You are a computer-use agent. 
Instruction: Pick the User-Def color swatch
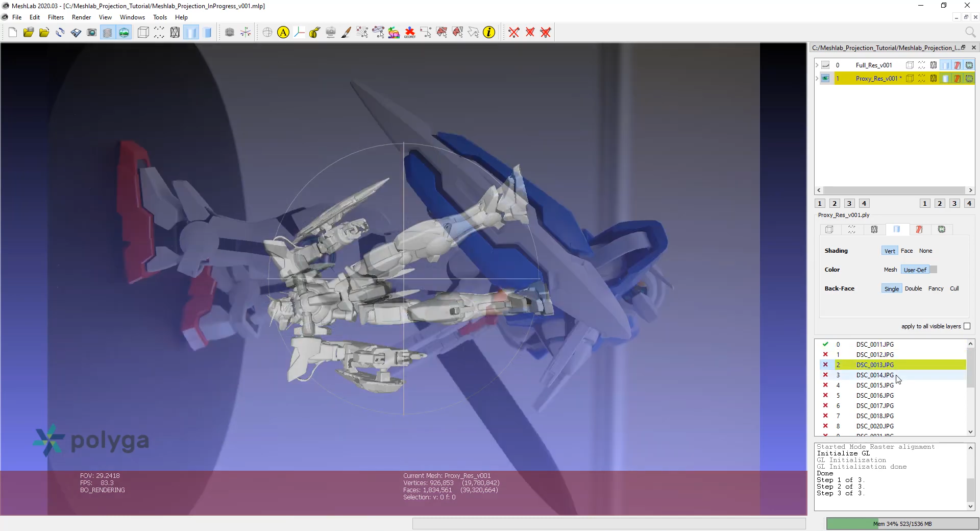[934, 270]
